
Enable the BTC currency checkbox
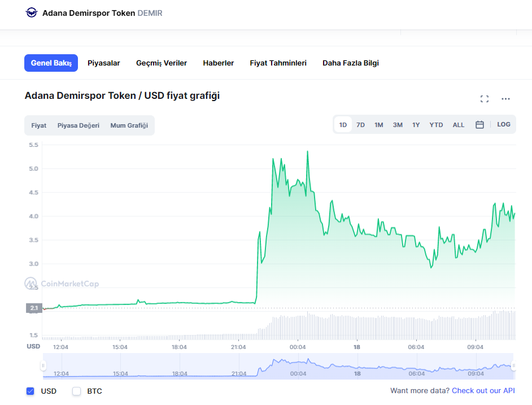point(77,391)
